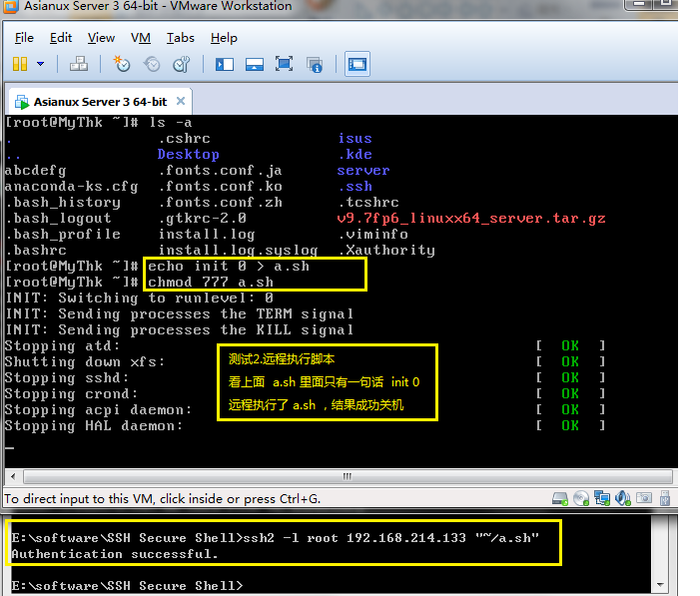Close the Asianux Server 3 64-bit tab
The image size is (700, 596).
[181, 101]
